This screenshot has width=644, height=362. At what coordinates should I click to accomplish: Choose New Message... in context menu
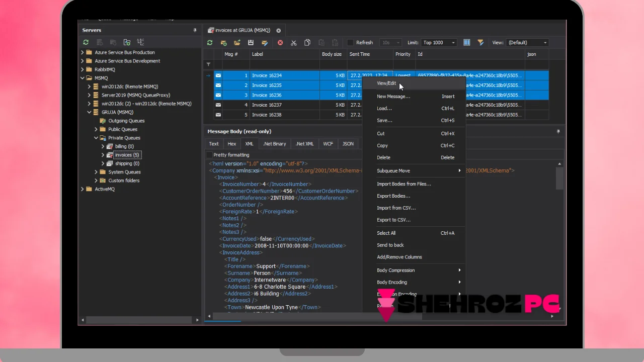[414, 97]
